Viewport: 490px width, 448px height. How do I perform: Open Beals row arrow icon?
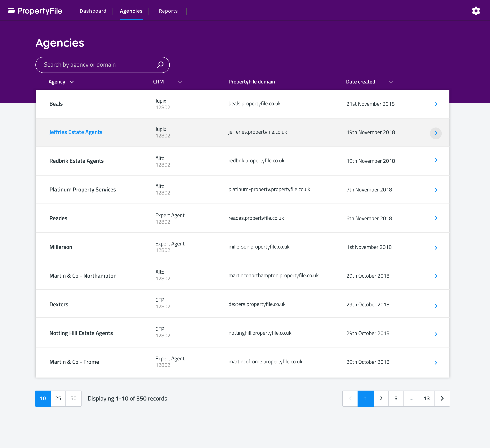pyautogui.click(x=436, y=104)
